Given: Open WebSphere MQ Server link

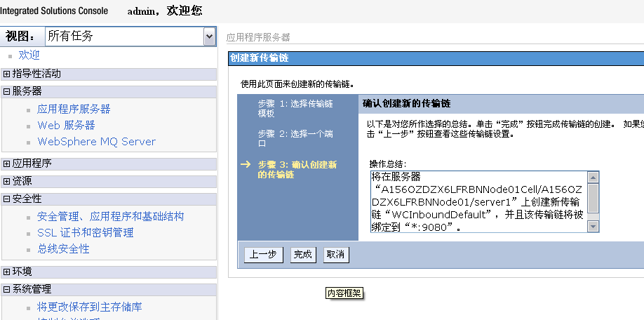Looking at the screenshot, I should pos(97,142).
